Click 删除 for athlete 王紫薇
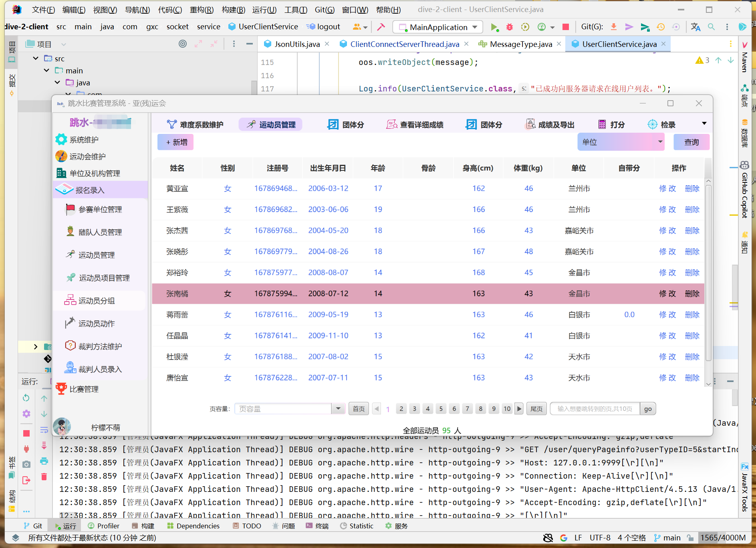The width and height of the screenshot is (756, 548). (692, 209)
